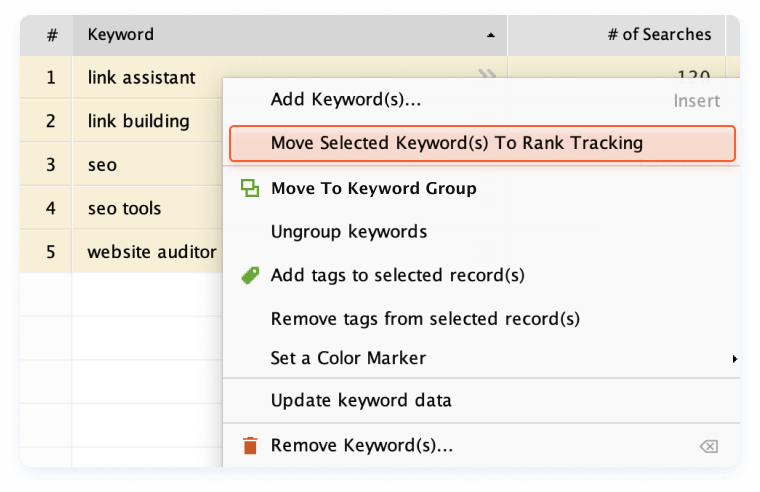Expand the Set a Color Marker submenu arrow
The image size is (760, 492).
[x=734, y=358]
